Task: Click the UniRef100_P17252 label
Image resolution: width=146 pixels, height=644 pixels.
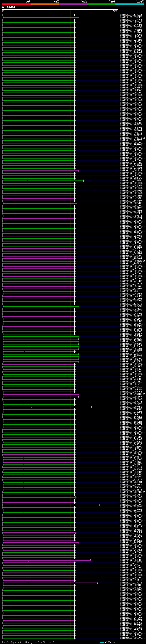Action: (131, 35)
